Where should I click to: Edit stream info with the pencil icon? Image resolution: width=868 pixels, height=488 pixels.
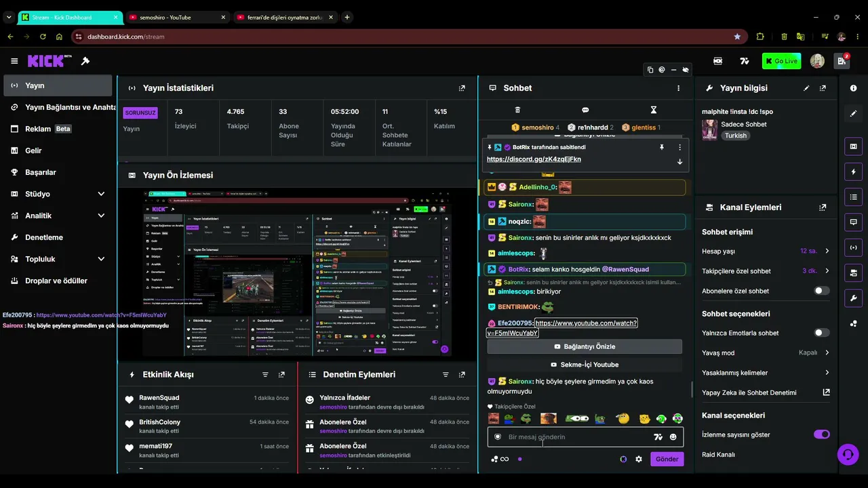(x=806, y=88)
